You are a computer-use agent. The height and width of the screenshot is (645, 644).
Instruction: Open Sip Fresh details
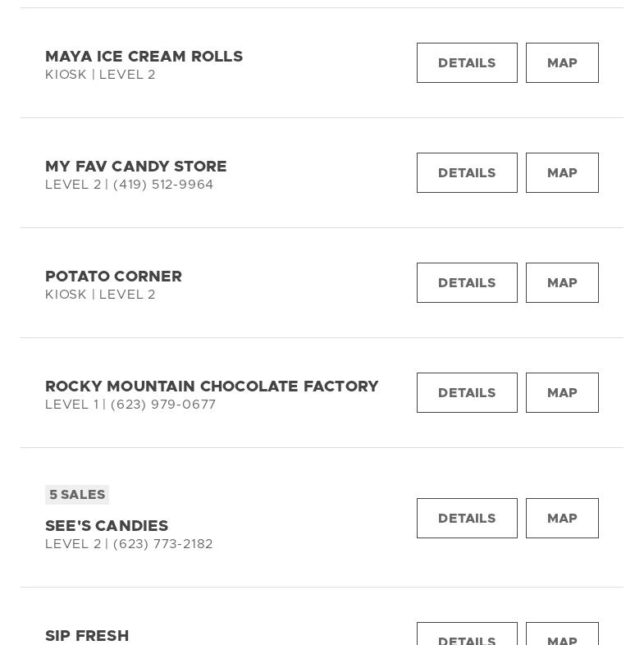467,637
